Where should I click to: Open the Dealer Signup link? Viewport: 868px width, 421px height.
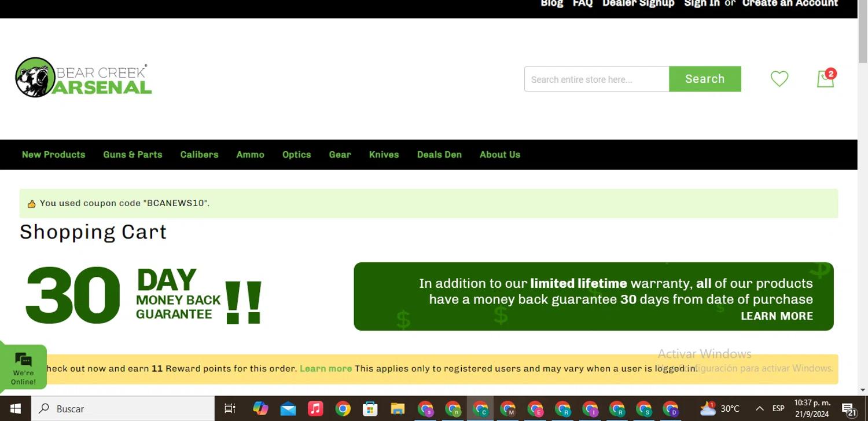638,3
